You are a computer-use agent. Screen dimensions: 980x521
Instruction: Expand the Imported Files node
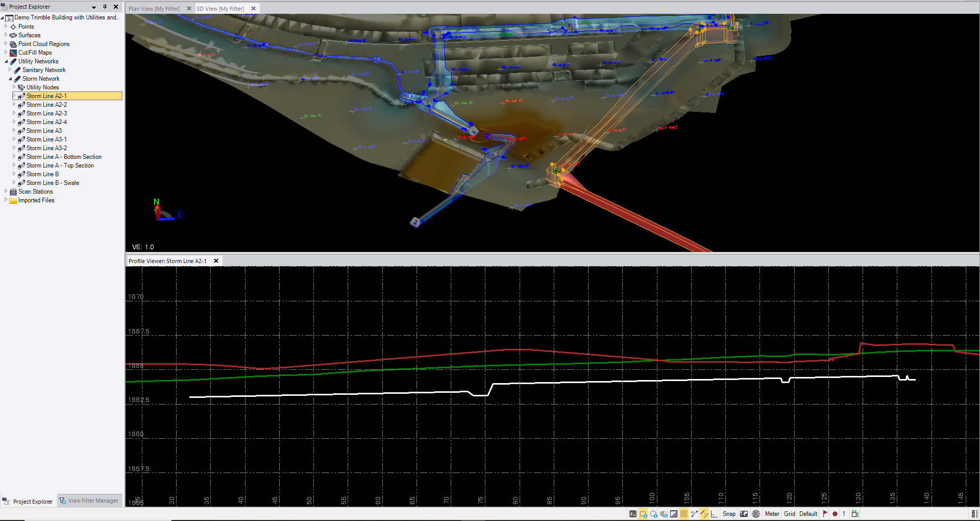(6, 200)
